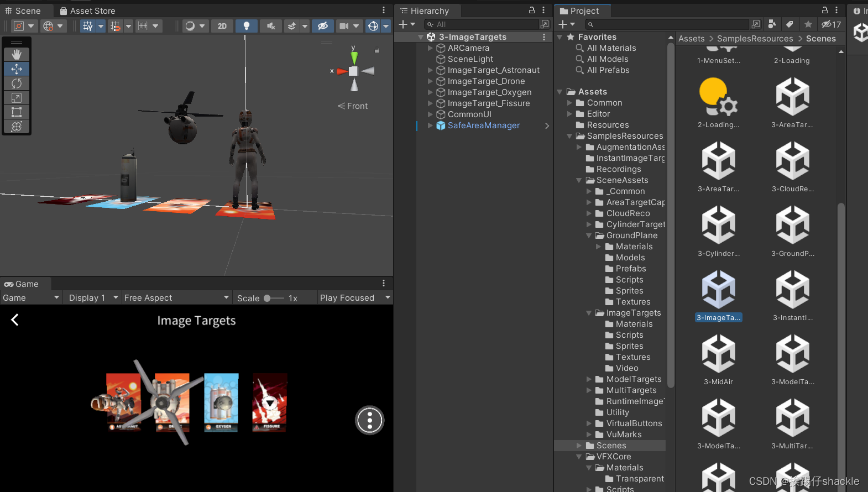Toggle the grid visibility button

coord(88,26)
